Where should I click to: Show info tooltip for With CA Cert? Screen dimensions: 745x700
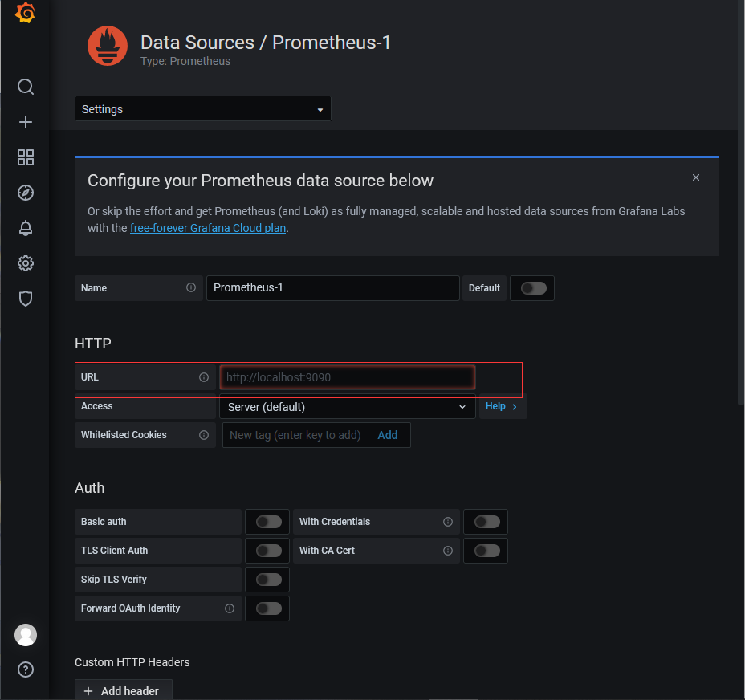448,551
